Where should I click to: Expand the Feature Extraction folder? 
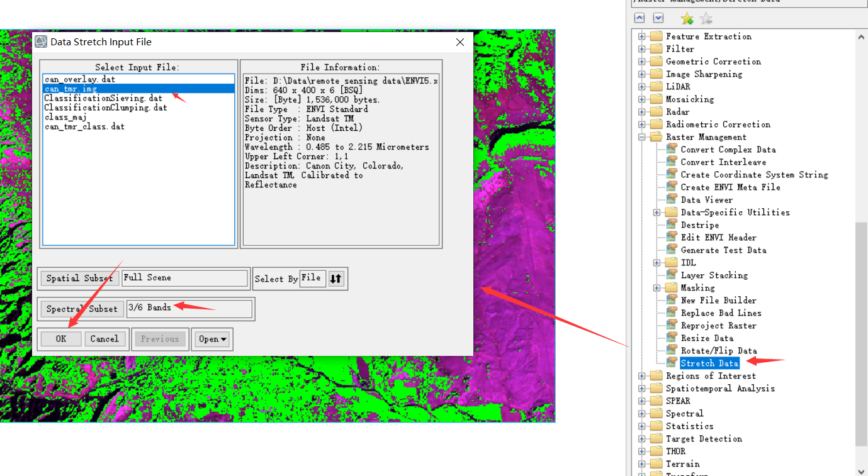(641, 36)
